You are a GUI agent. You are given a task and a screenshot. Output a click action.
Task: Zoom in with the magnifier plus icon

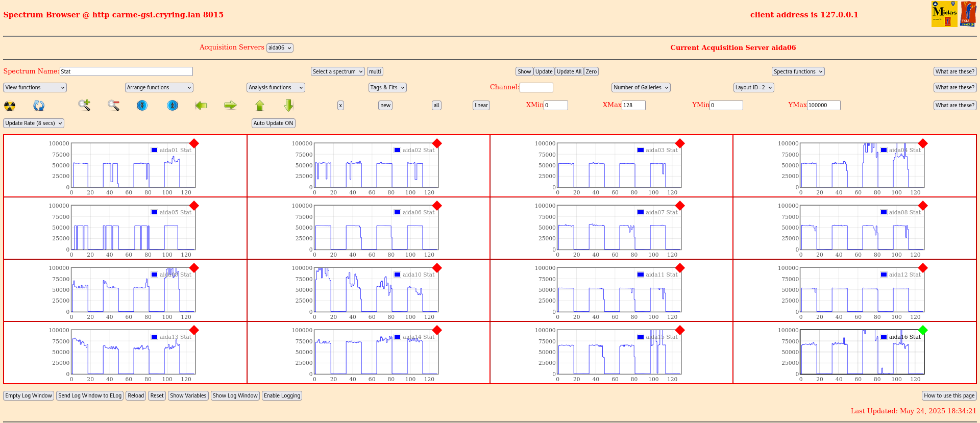coord(84,106)
